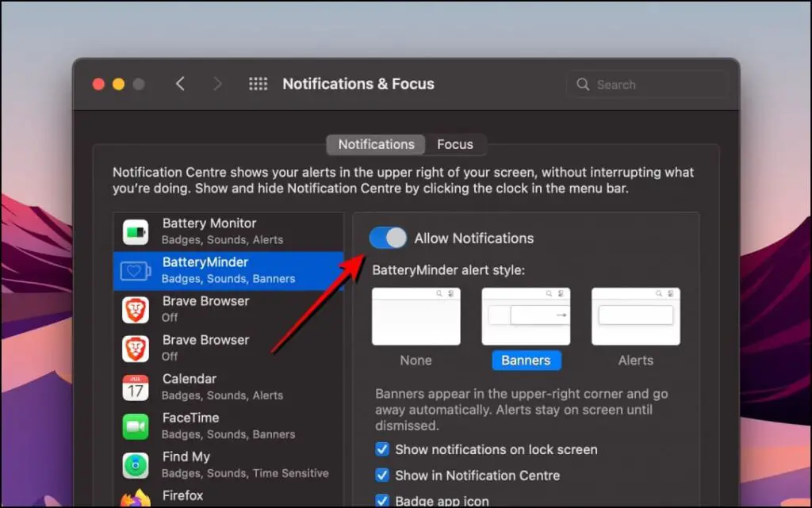
Task: Select Firefox in app list
Action: click(x=228, y=497)
